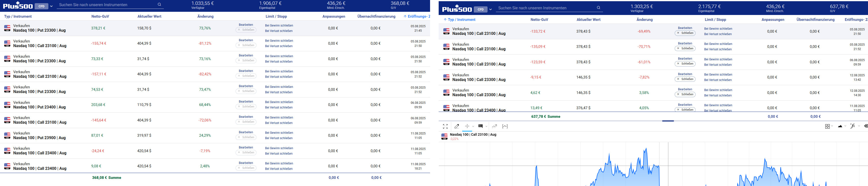868x186 pixels.
Task: Click the -70,71% change value
Action: (x=644, y=47)
